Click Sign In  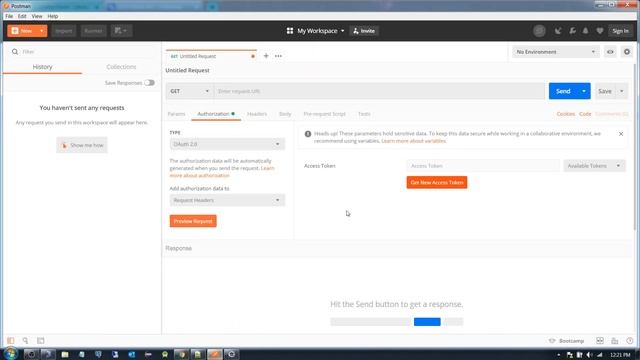coord(620,31)
